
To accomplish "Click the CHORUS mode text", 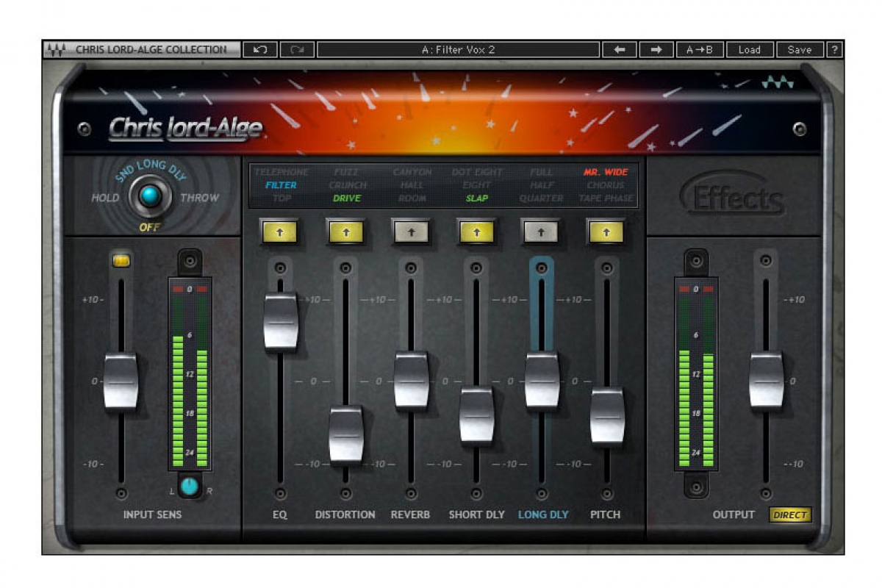I will tap(606, 185).
